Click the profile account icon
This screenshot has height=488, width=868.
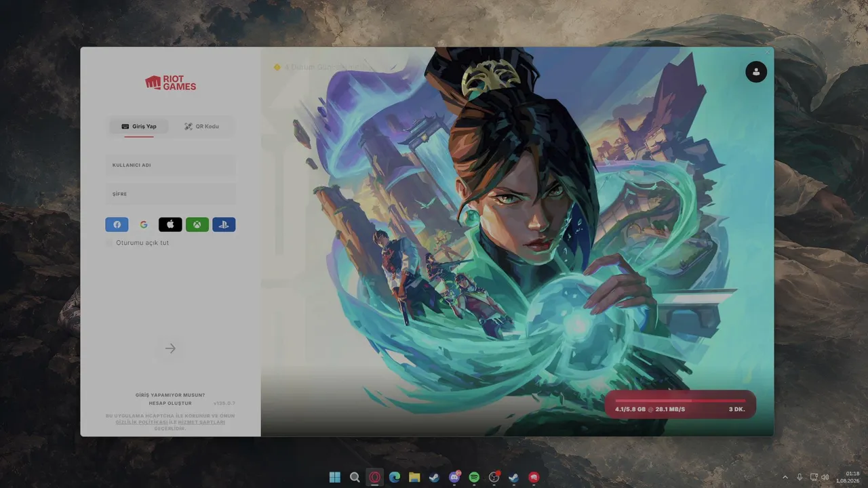click(756, 72)
